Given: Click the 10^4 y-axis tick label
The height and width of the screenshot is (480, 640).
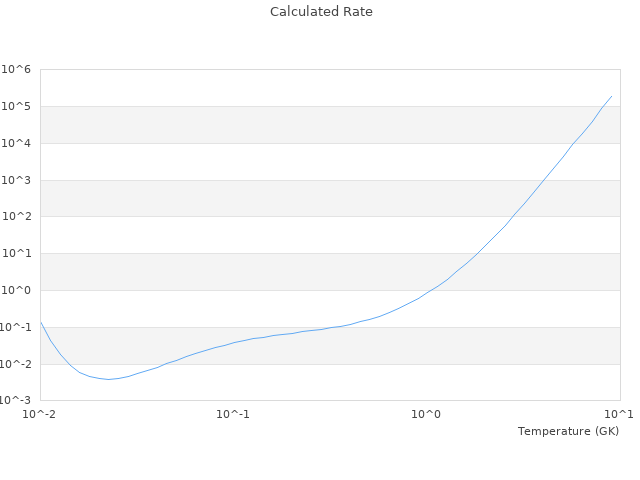Looking at the screenshot, I should click(17, 143).
